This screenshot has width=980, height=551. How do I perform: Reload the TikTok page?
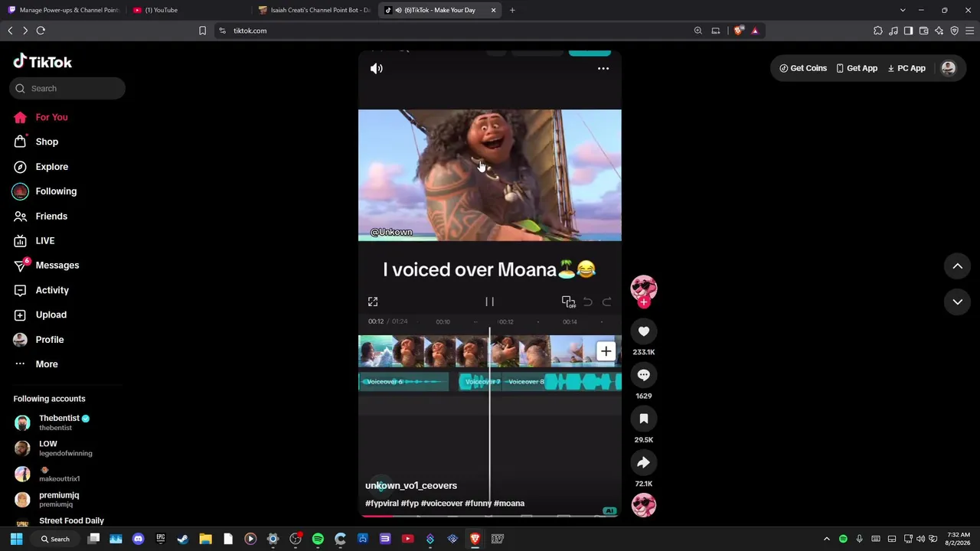click(x=41, y=31)
